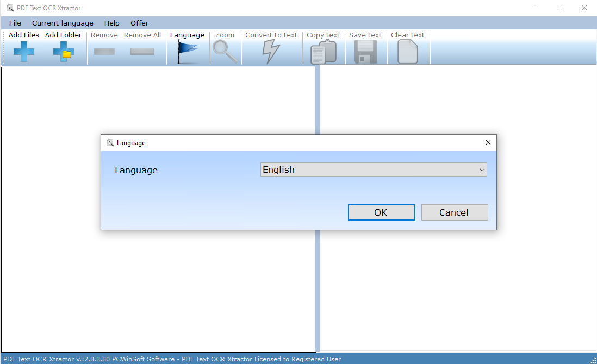Click the window resize grip in the status bar

[593, 360]
